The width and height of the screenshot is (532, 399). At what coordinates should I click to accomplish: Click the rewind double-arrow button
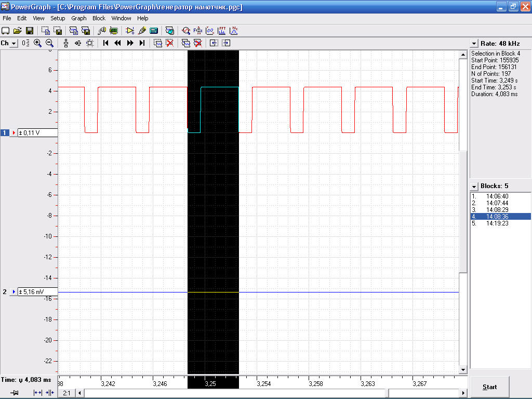118,43
